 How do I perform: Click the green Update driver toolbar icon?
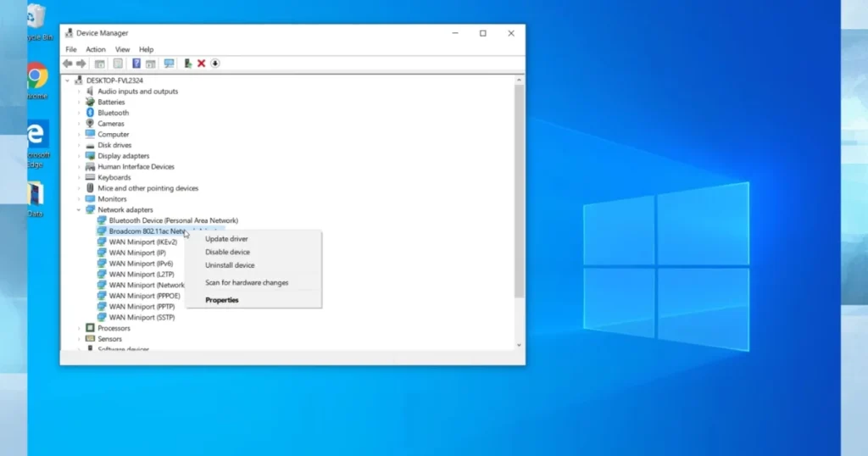point(188,64)
